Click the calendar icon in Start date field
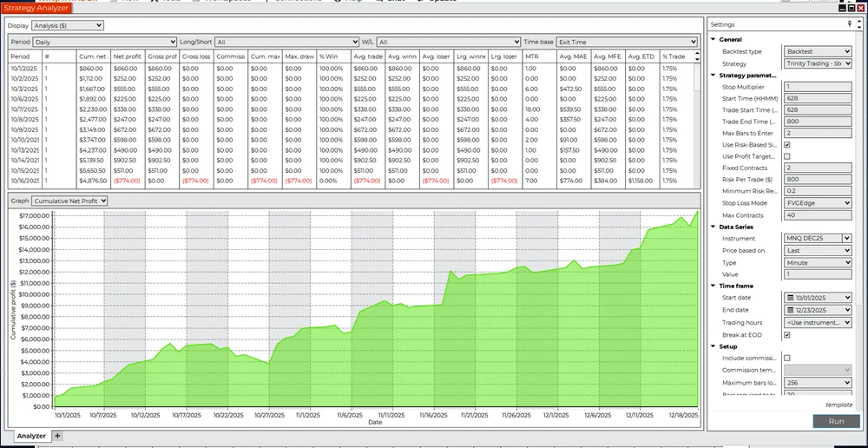Viewport: 868px width, 448px height. click(x=790, y=298)
